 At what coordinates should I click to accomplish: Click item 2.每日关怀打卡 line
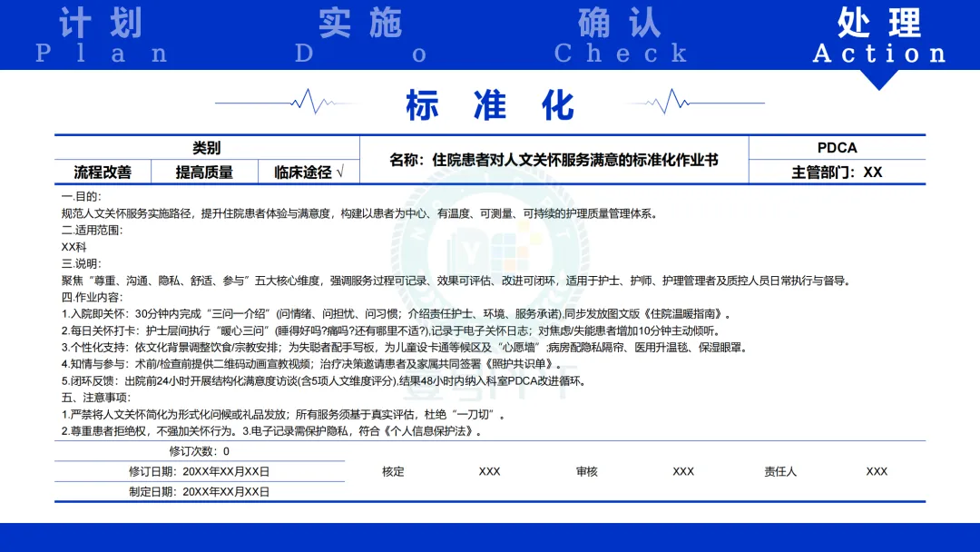(x=391, y=330)
